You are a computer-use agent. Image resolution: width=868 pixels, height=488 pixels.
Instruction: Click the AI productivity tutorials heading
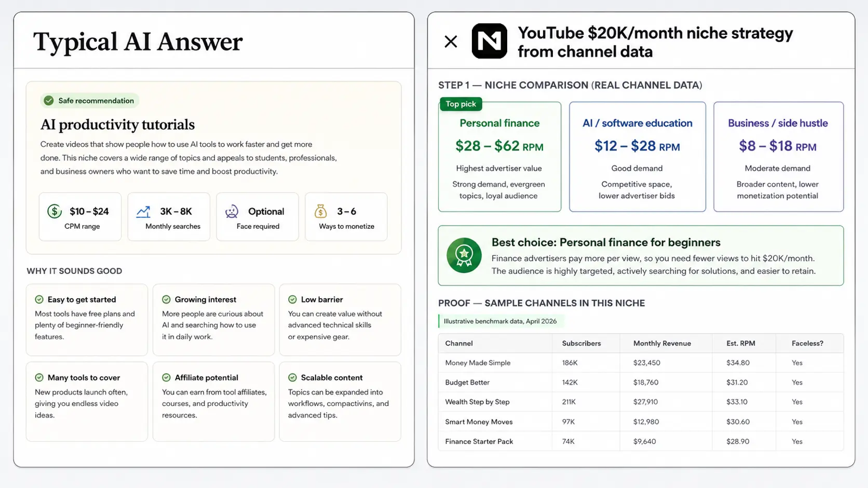tap(117, 125)
